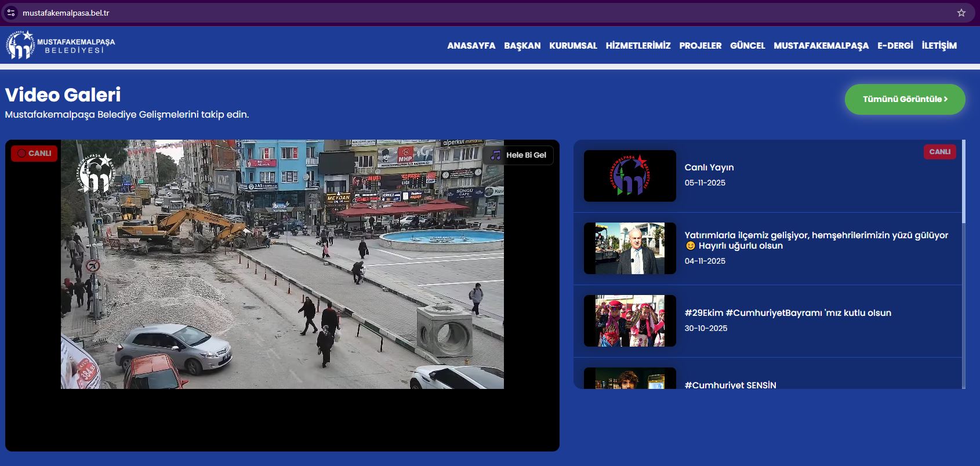Open the GÜNCEL menu

[x=747, y=46]
